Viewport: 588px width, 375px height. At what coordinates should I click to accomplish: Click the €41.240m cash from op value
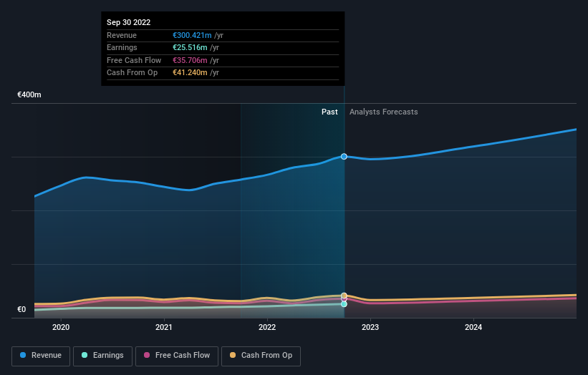tap(190, 73)
